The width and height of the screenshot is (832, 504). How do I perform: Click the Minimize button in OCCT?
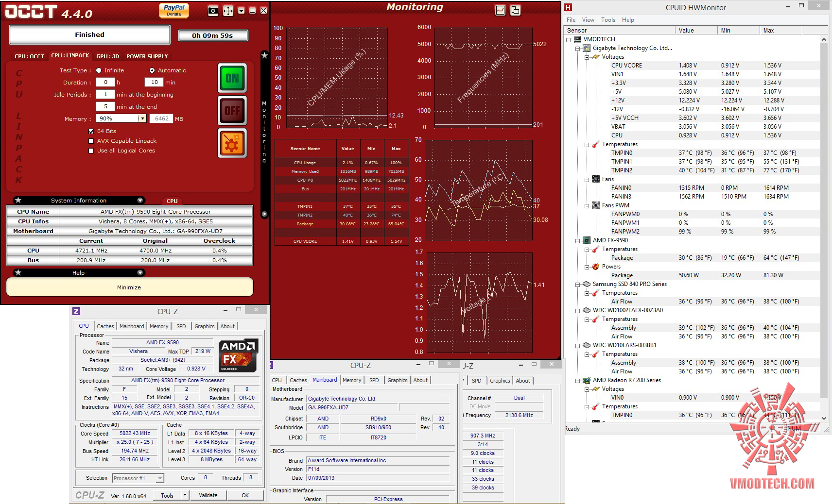click(129, 287)
